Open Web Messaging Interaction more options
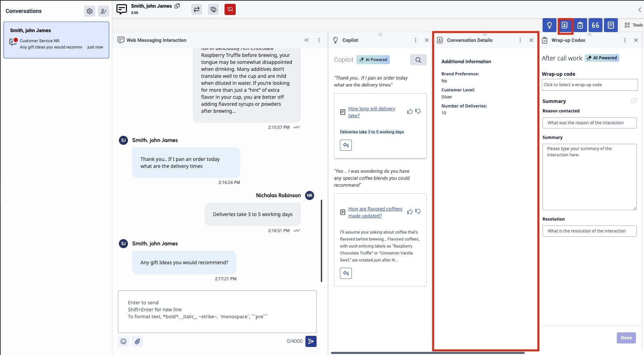644x355 pixels. tap(319, 40)
